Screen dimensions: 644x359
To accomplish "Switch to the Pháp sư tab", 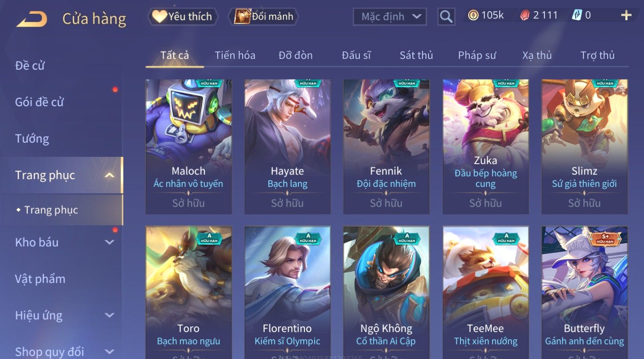I will tap(477, 55).
